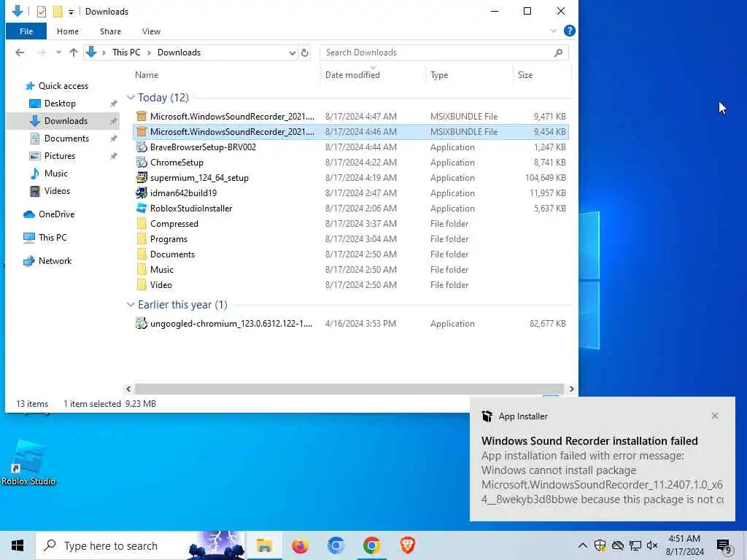Open Music in the navigation pane
The height and width of the screenshot is (560, 747).
pos(55,174)
